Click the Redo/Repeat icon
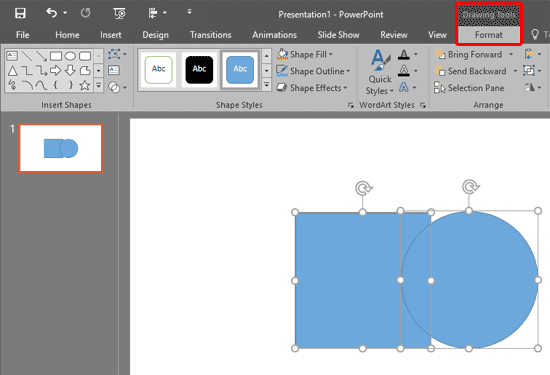 85,13
